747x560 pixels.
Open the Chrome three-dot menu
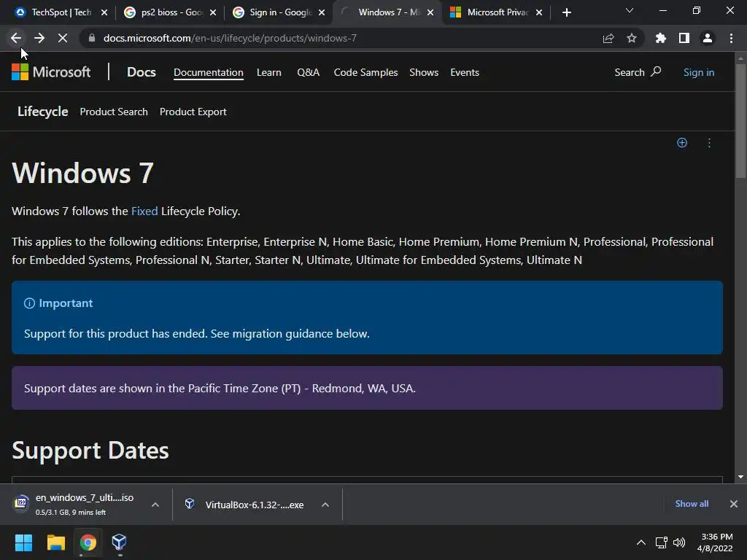731,38
